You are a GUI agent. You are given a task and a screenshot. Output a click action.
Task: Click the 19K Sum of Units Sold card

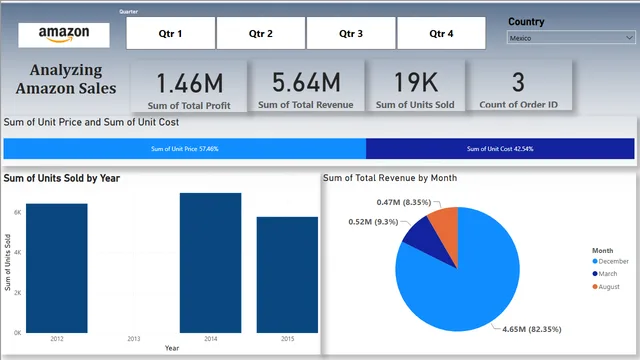click(415, 86)
